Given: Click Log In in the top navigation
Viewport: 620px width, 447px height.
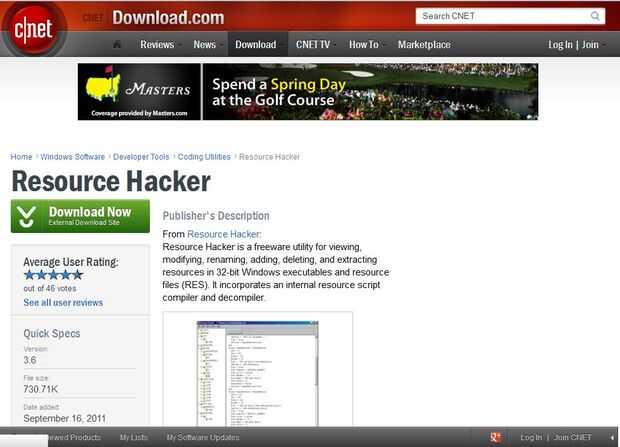Looking at the screenshot, I should [560, 45].
